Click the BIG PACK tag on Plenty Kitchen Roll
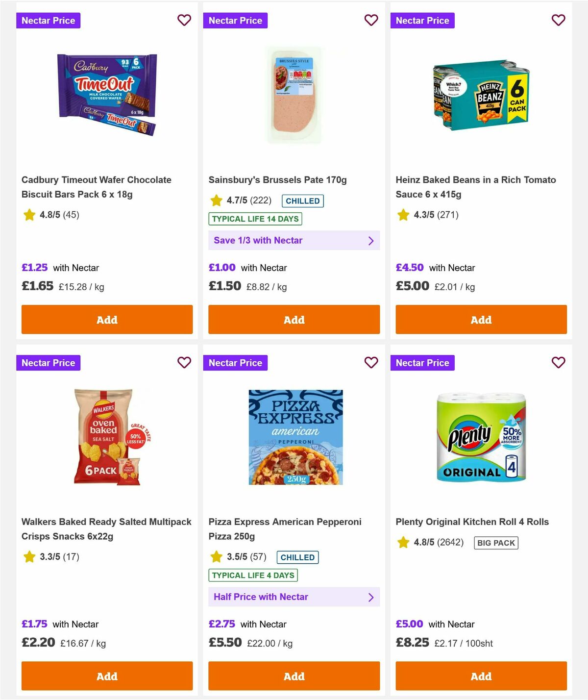This screenshot has width=588, height=700. coord(496,543)
